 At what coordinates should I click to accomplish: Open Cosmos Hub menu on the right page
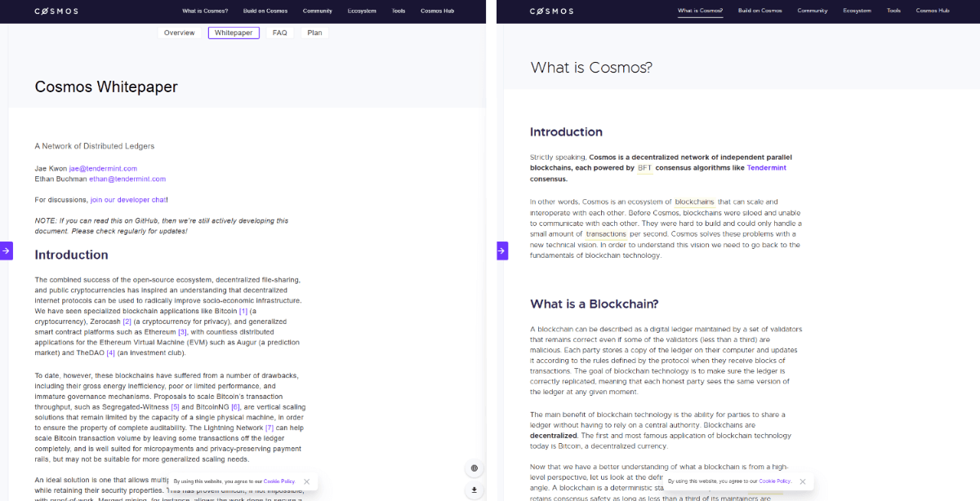pos(932,11)
